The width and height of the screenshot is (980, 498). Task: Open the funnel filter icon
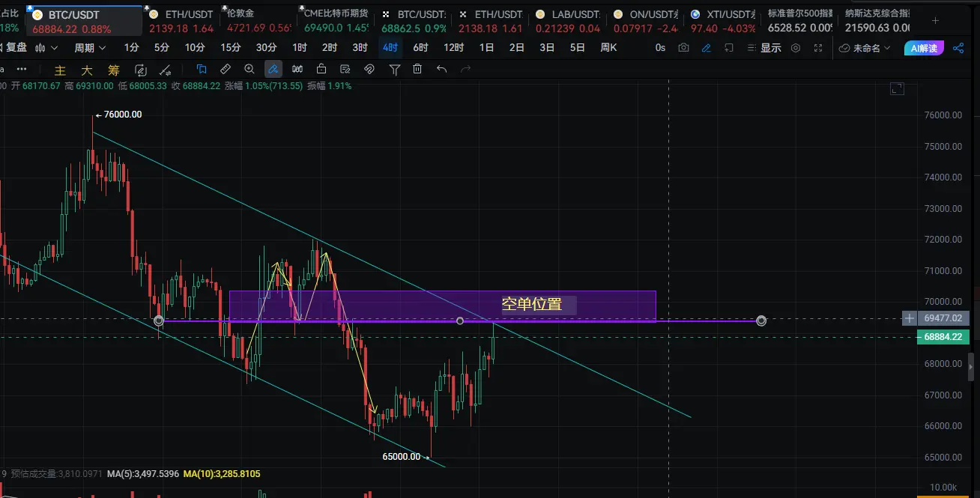coord(395,69)
